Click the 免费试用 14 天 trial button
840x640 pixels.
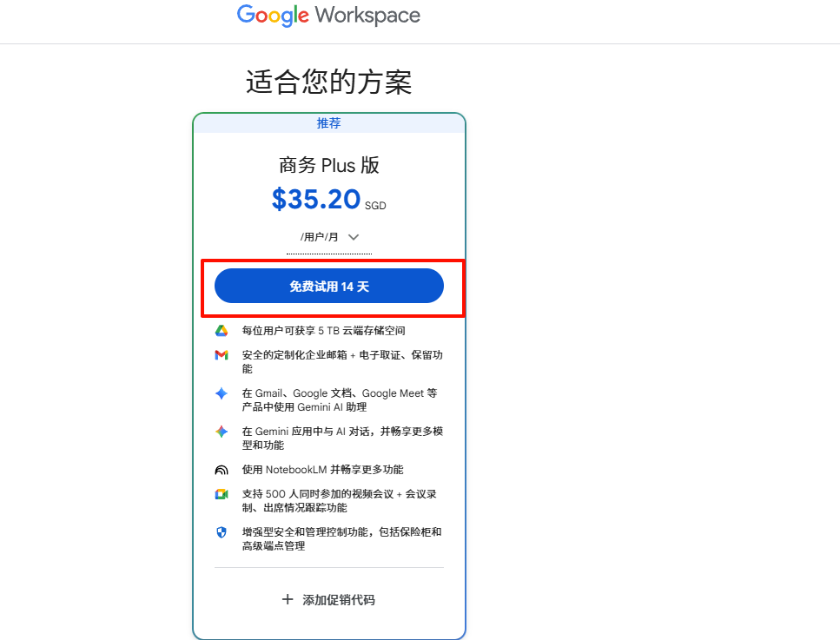click(x=328, y=285)
